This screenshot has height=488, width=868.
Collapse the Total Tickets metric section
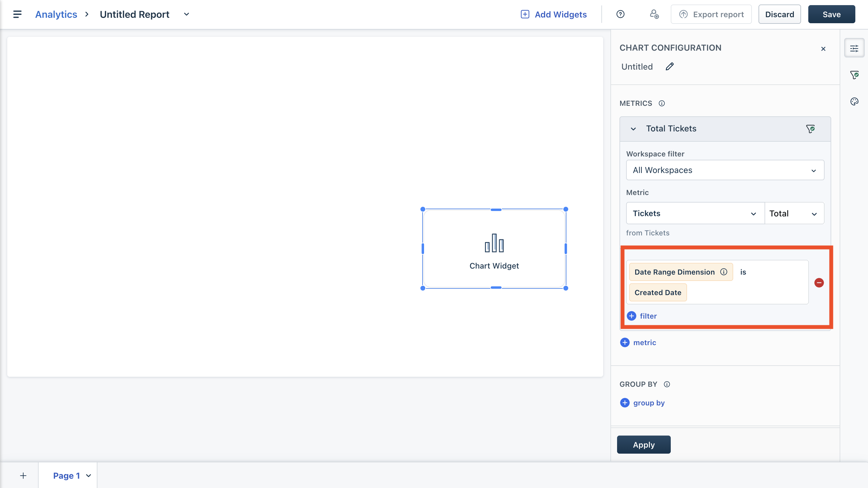tap(633, 129)
